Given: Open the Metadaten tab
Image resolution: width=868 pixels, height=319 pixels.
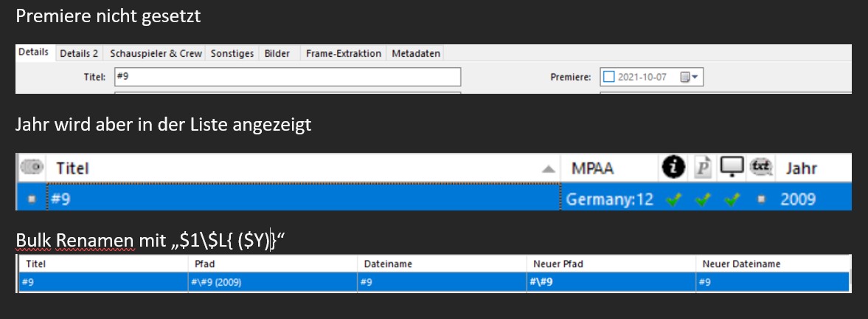Looking at the screenshot, I should coord(416,53).
